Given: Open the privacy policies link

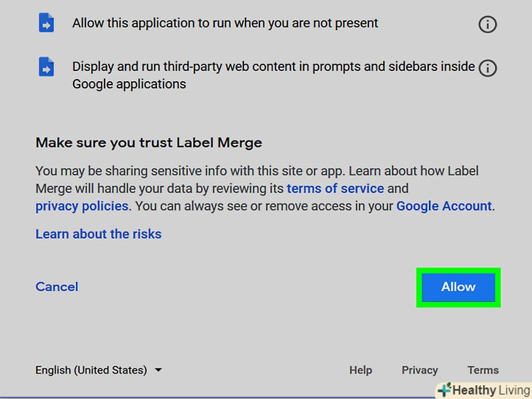Looking at the screenshot, I should [82, 206].
